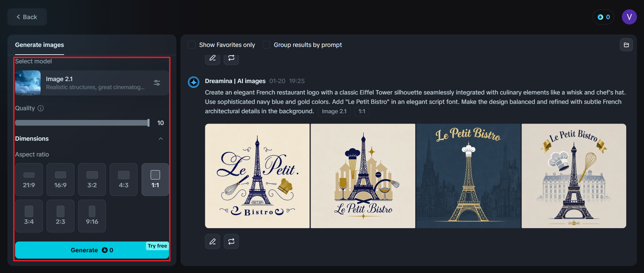Open the dark blue Eiffel Tower thumbnail
Screen dimensions: 644x273
pos(468,176)
